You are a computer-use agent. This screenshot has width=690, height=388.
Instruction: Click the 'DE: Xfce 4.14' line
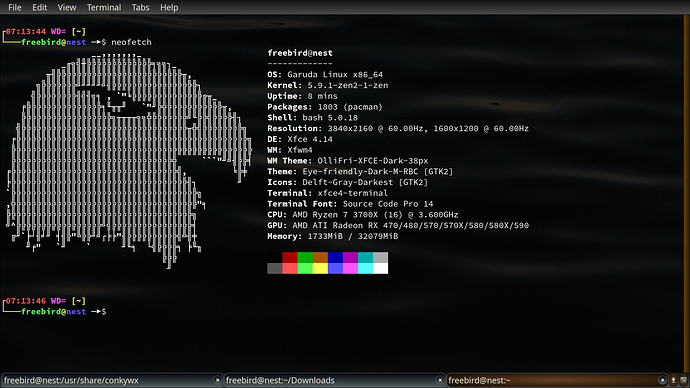[300, 139]
